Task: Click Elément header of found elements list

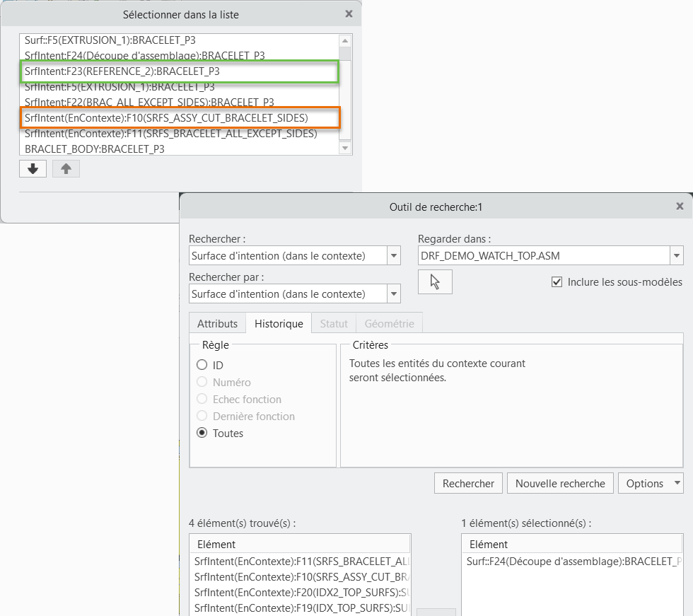Action: tap(301, 545)
